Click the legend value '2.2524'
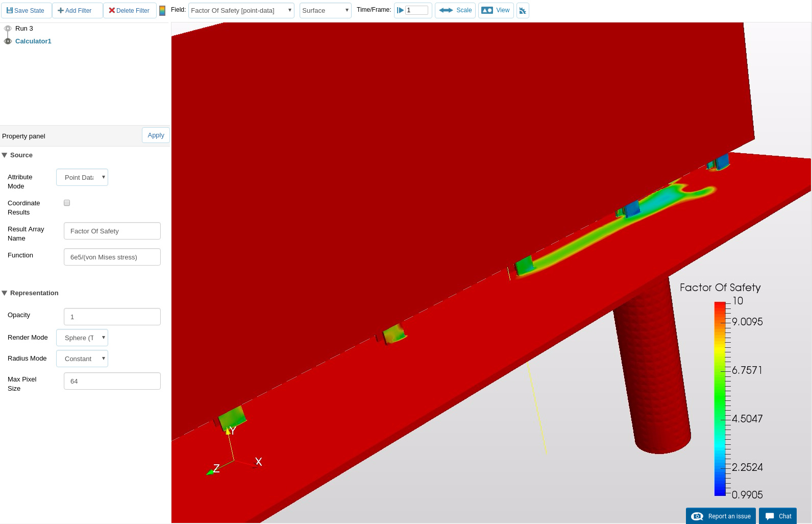 coord(747,467)
